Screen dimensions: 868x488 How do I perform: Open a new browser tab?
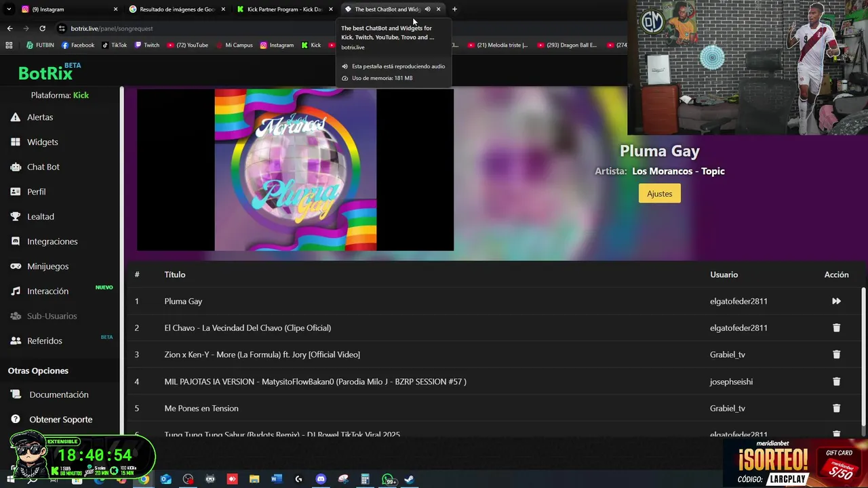[454, 9]
